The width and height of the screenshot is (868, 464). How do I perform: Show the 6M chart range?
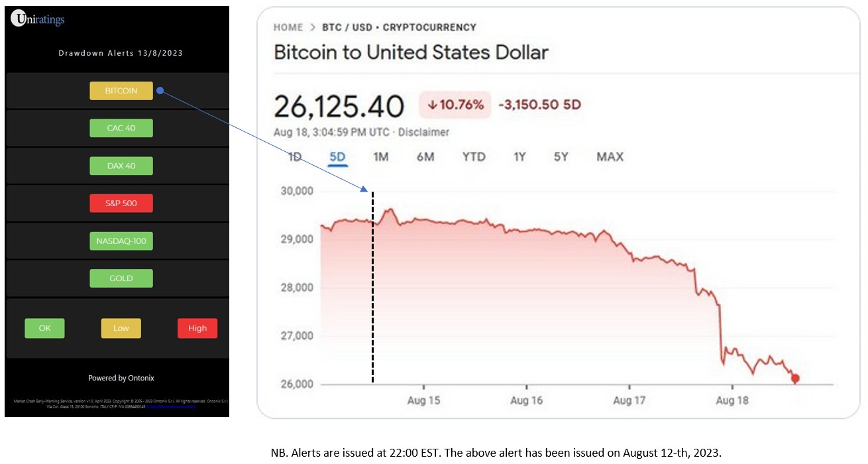click(425, 157)
